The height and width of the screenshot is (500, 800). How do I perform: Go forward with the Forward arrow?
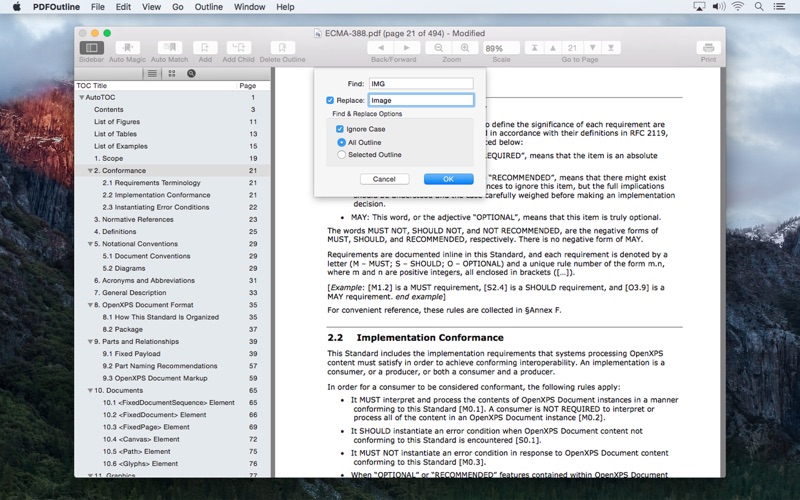[407, 48]
